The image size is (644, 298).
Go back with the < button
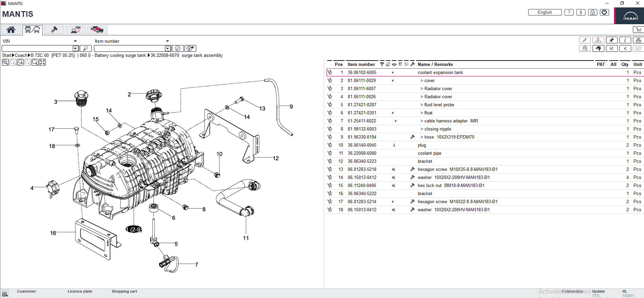click(x=625, y=48)
